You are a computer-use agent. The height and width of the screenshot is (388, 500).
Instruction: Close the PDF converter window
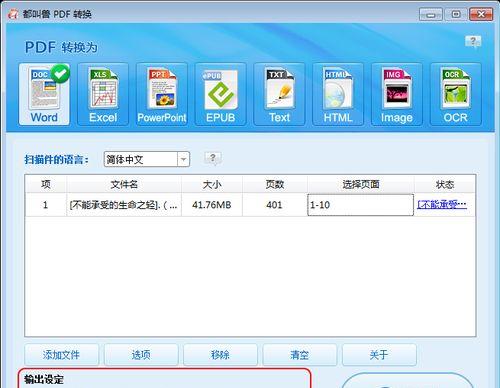481,14
